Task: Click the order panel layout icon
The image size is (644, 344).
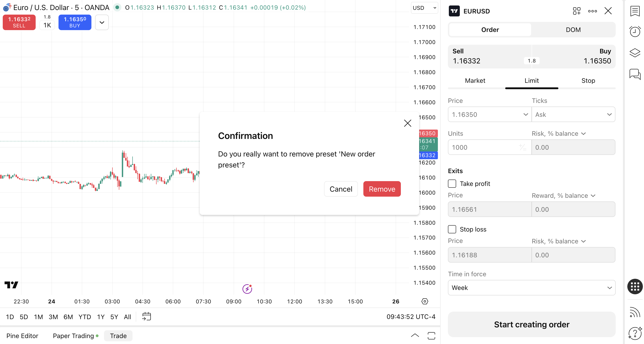Action: click(577, 11)
